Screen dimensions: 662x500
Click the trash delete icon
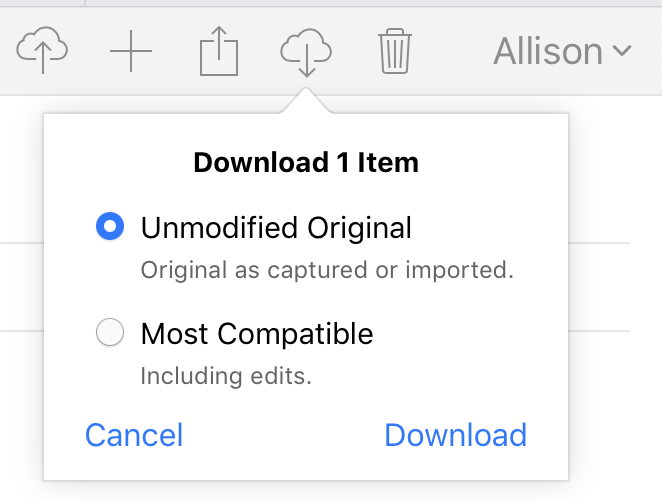[x=395, y=50]
